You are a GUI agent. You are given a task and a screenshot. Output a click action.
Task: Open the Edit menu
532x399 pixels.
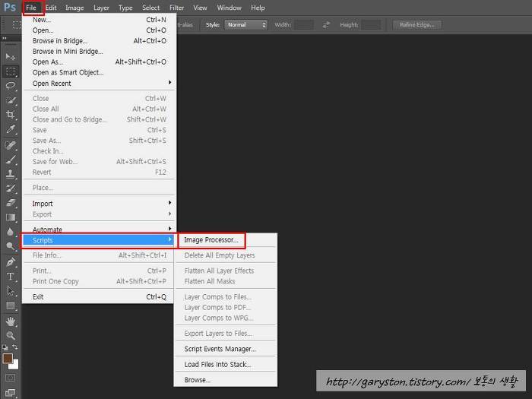pyautogui.click(x=51, y=8)
